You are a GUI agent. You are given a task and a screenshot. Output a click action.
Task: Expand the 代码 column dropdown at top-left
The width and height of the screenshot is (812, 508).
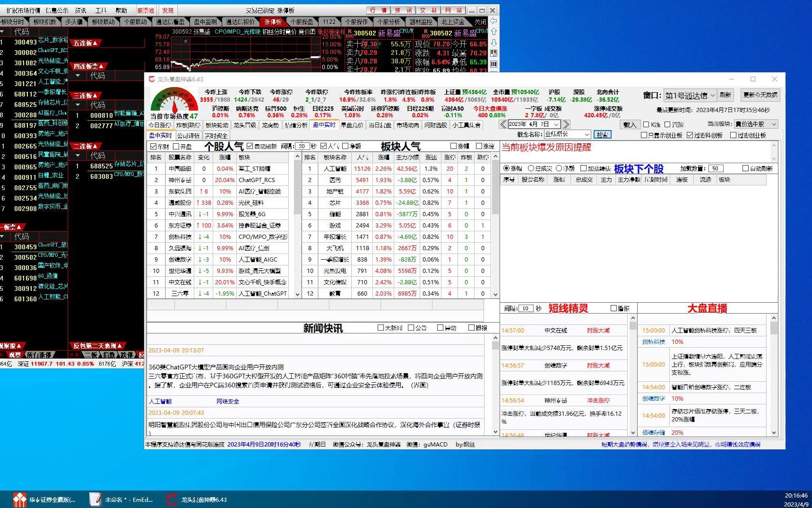(2, 32)
